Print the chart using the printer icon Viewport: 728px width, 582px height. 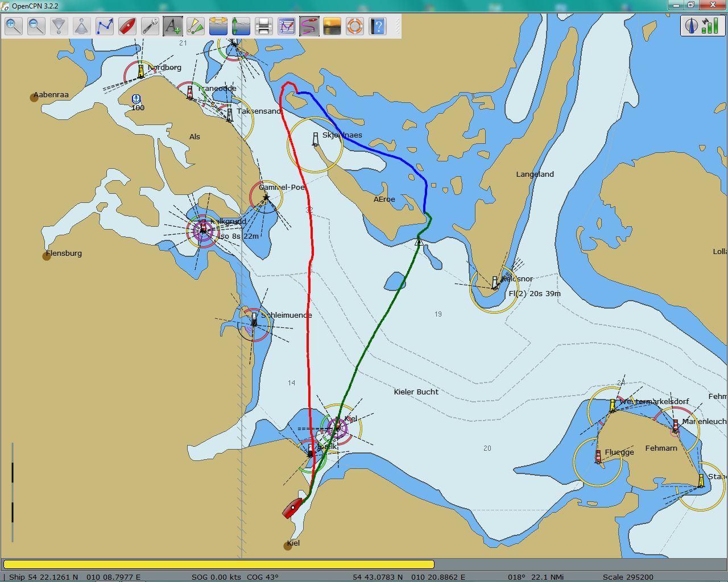pyautogui.click(x=263, y=26)
